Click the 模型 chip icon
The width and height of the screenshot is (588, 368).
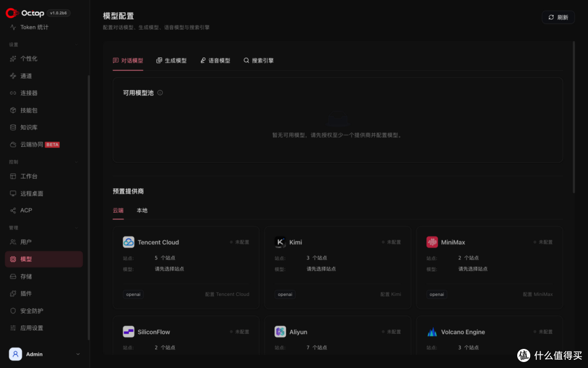tap(13, 259)
